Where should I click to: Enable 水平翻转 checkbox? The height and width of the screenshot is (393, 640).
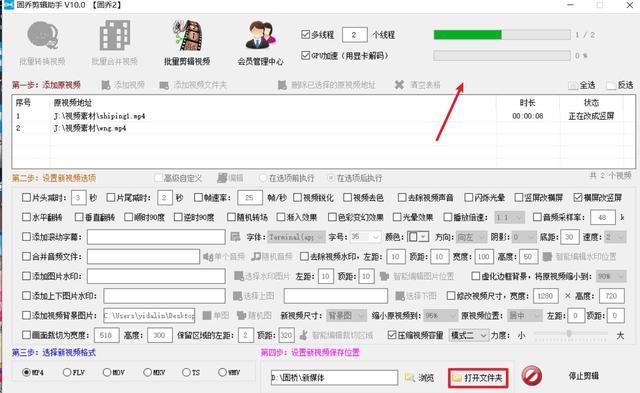[x=26, y=217]
